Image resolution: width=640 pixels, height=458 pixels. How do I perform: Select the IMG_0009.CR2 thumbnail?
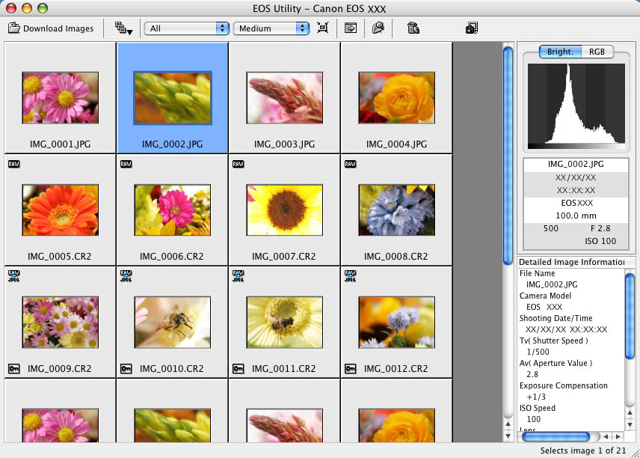[x=60, y=322]
